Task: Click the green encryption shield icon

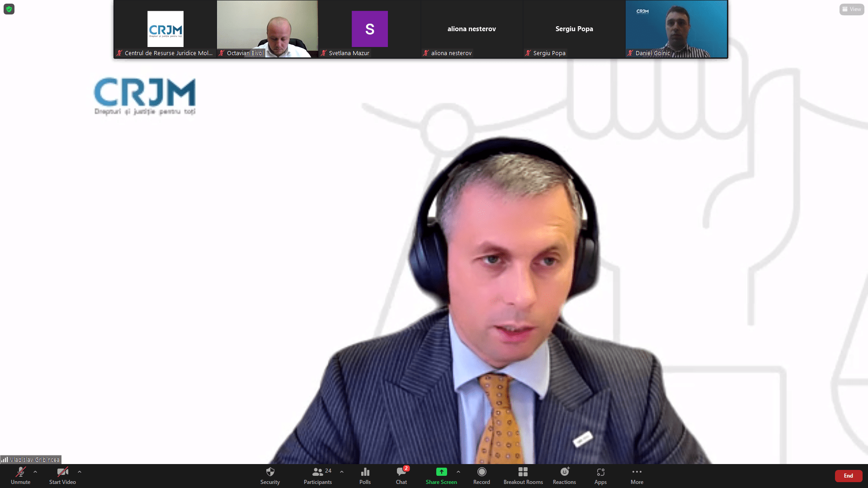Action: coord(9,9)
